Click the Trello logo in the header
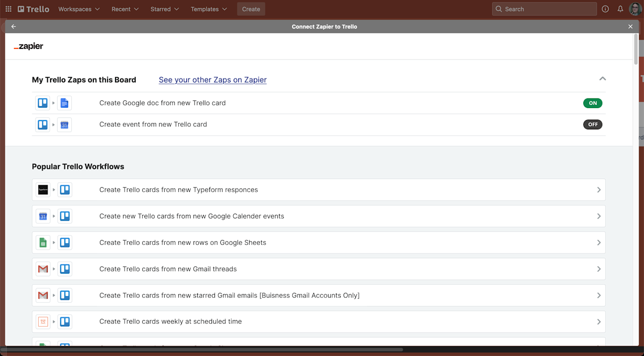 click(x=34, y=9)
